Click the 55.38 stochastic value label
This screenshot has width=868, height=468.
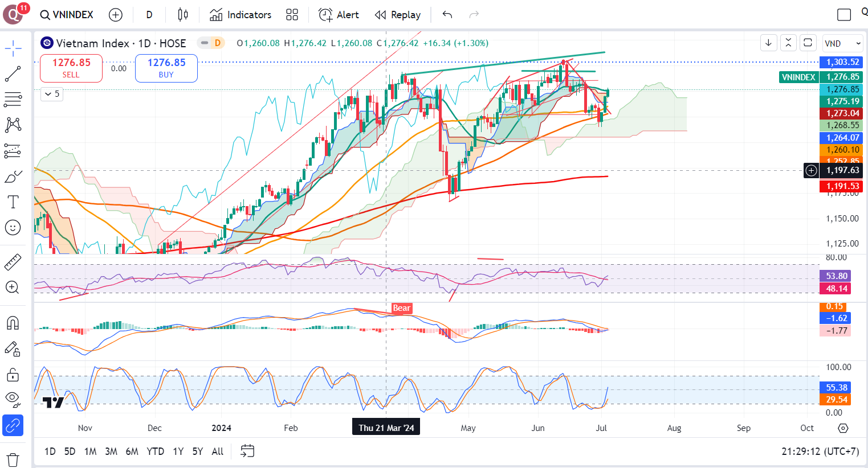(x=835, y=388)
